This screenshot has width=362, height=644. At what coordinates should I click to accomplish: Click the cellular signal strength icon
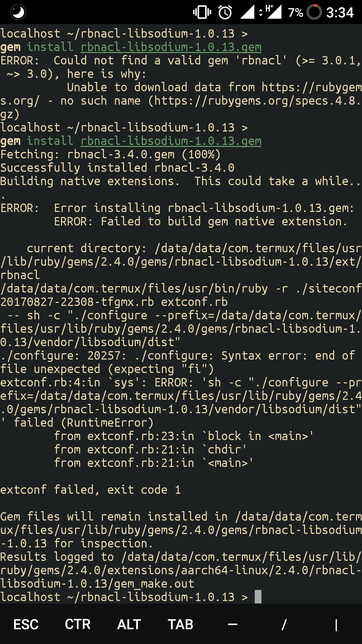tap(248, 11)
